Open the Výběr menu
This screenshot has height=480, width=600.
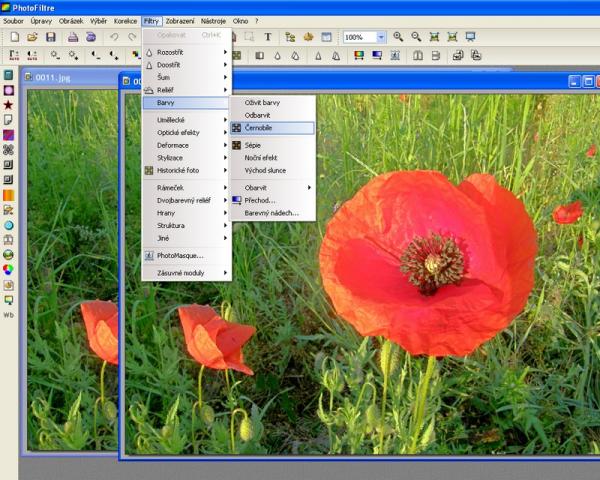pyautogui.click(x=98, y=21)
